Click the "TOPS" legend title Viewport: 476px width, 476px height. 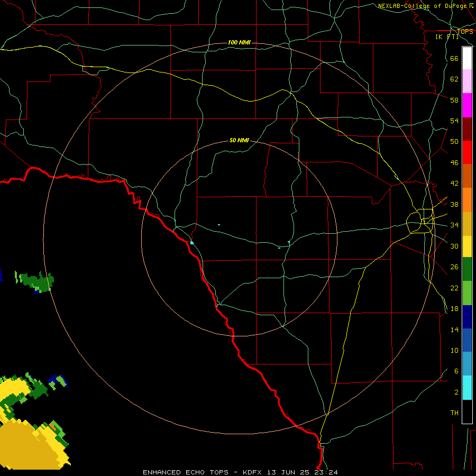[x=465, y=31]
